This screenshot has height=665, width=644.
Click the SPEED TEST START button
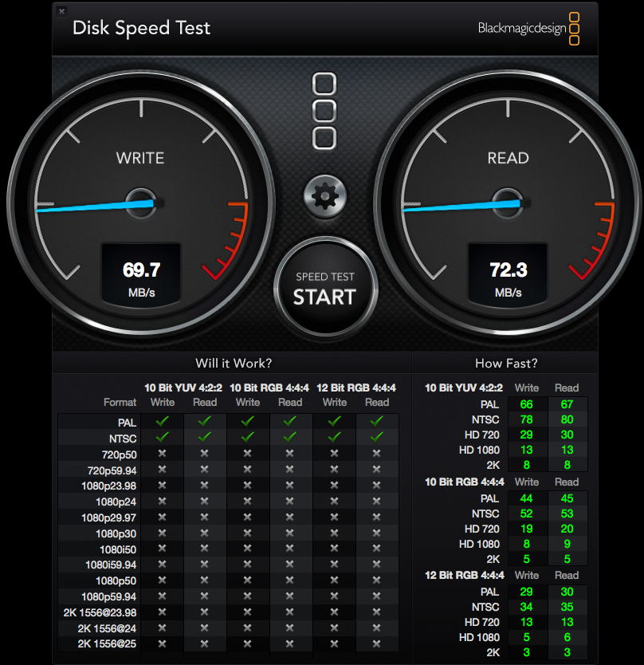[x=325, y=288]
